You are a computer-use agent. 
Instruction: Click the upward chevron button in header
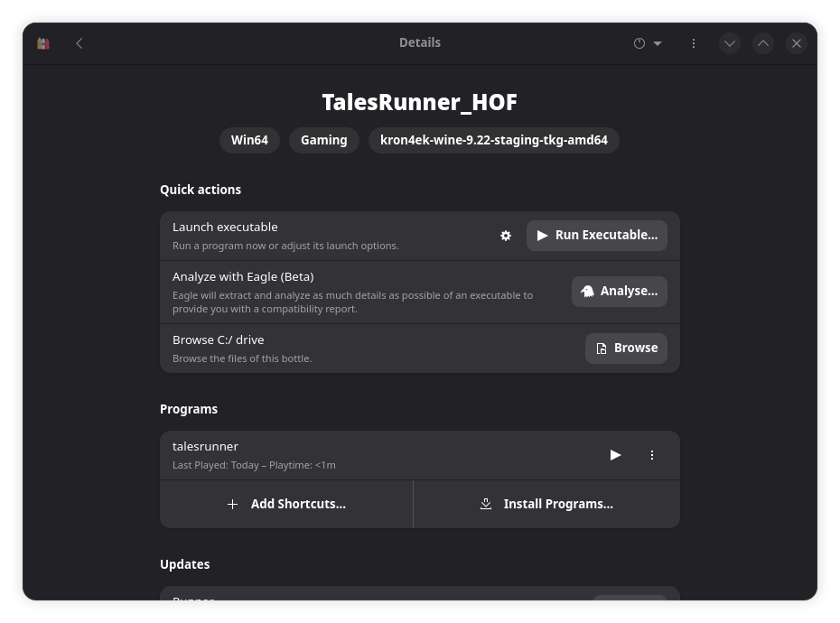[763, 43]
